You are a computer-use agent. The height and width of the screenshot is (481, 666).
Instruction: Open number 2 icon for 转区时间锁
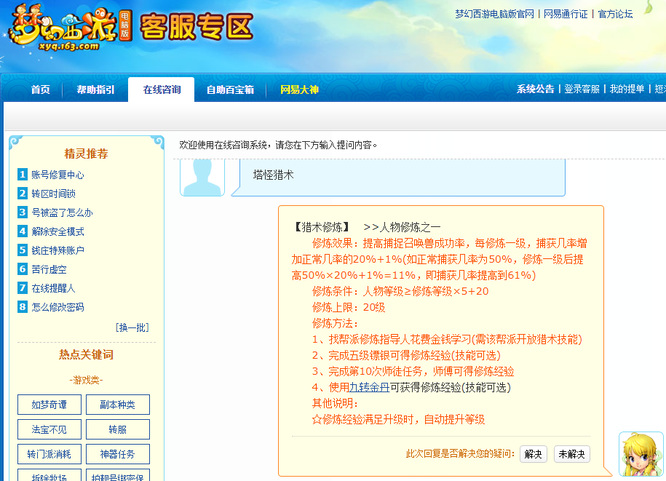tap(23, 193)
